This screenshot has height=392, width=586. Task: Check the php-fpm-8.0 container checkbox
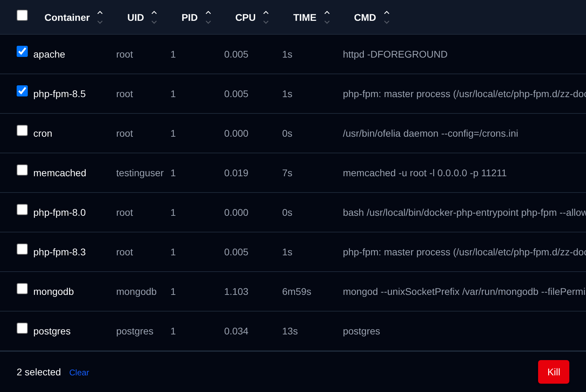22,210
